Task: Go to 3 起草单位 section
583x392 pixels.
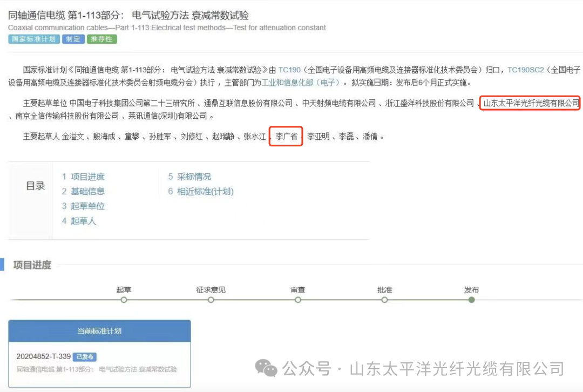Action: coord(83,206)
